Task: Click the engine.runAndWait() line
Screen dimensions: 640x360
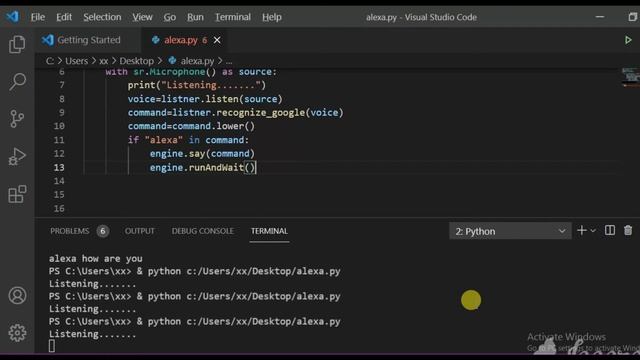Action: (x=202, y=167)
